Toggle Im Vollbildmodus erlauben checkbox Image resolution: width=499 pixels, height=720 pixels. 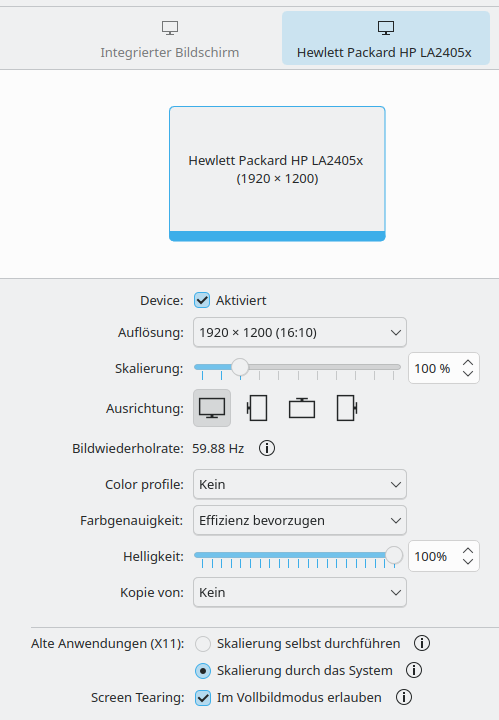click(x=202, y=698)
